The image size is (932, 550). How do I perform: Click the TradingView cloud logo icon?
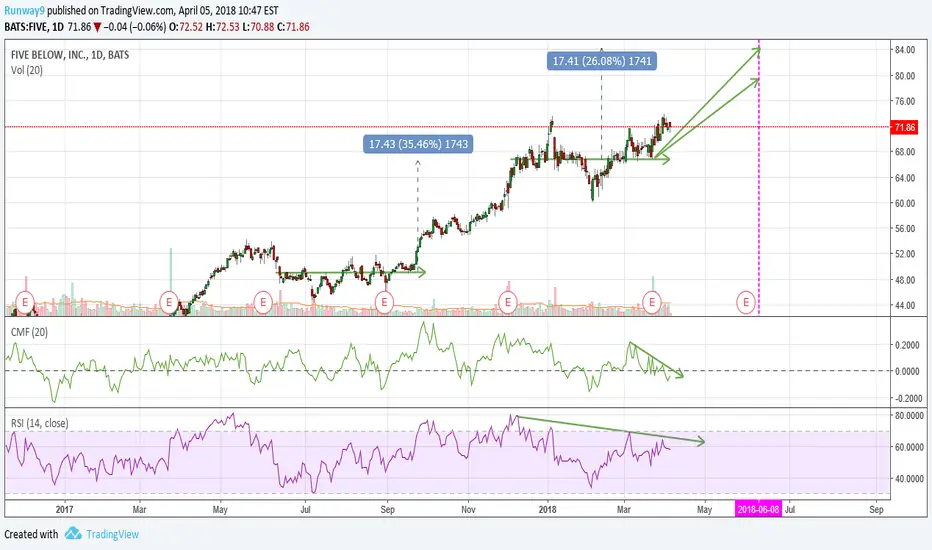[73, 533]
